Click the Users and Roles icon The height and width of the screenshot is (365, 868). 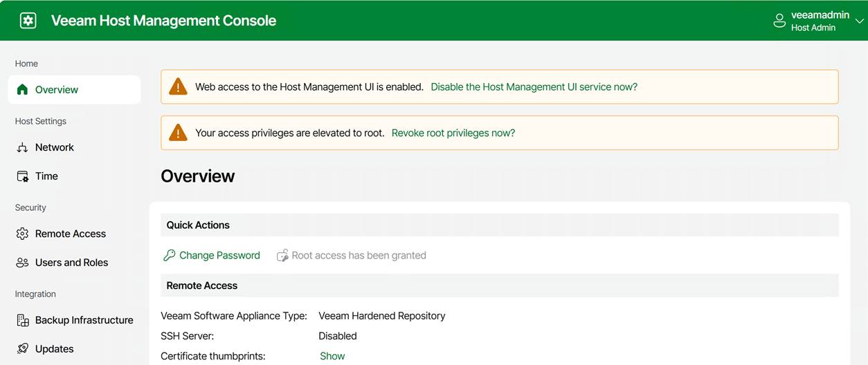pyautogui.click(x=22, y=263)
